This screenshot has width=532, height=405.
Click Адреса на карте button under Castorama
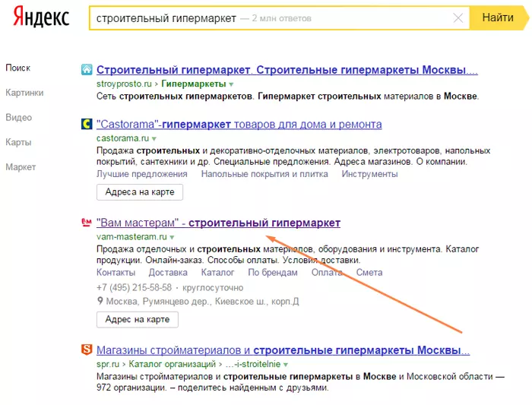(140, 192)
